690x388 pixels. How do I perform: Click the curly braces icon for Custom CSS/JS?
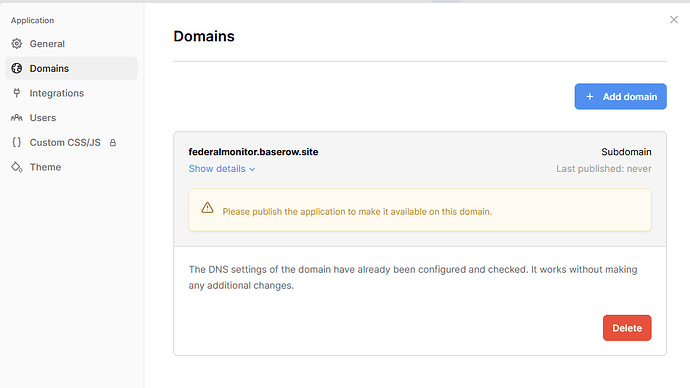pyautogui.click(x=16, y=142)
